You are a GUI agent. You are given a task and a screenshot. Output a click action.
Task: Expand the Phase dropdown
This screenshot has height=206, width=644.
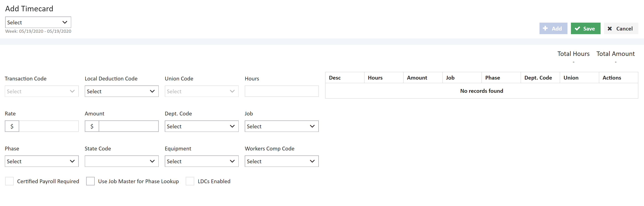42,161
